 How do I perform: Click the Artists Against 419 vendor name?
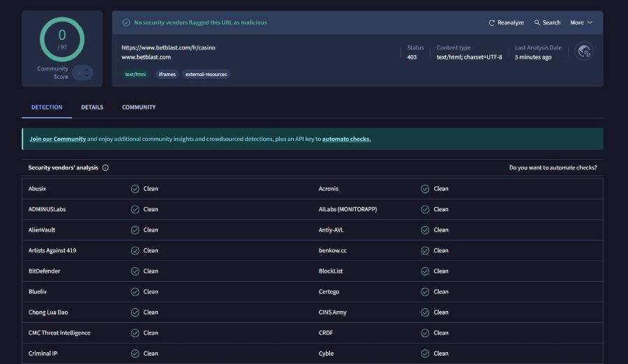52,250
